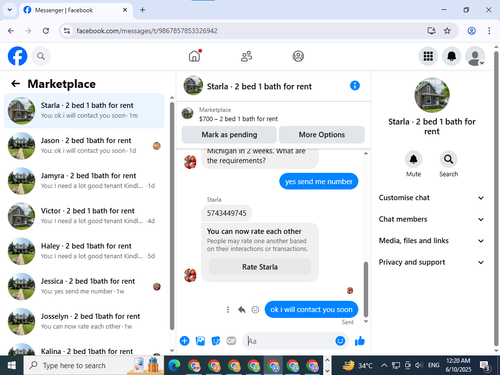Click the chat messages scrollbar
The image size is (500, 375).
(366, 289)
